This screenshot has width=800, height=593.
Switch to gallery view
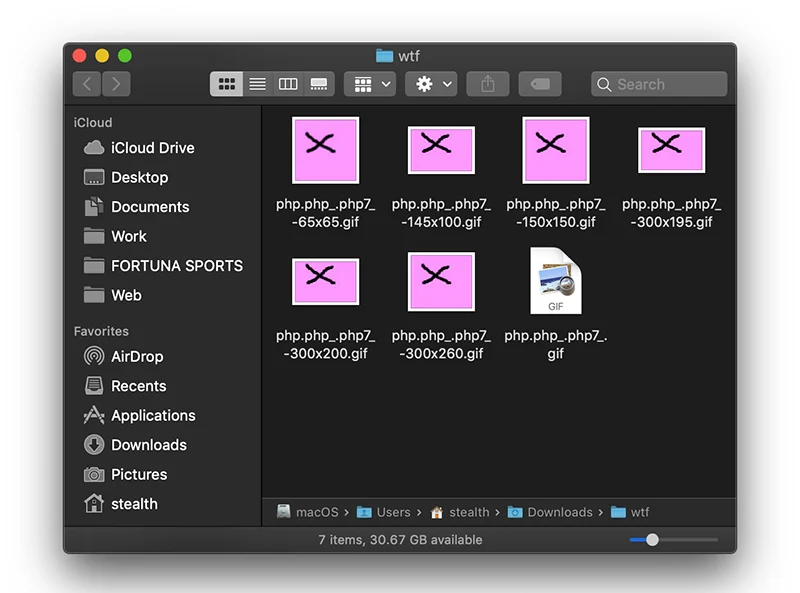click(x=319, y=84)
